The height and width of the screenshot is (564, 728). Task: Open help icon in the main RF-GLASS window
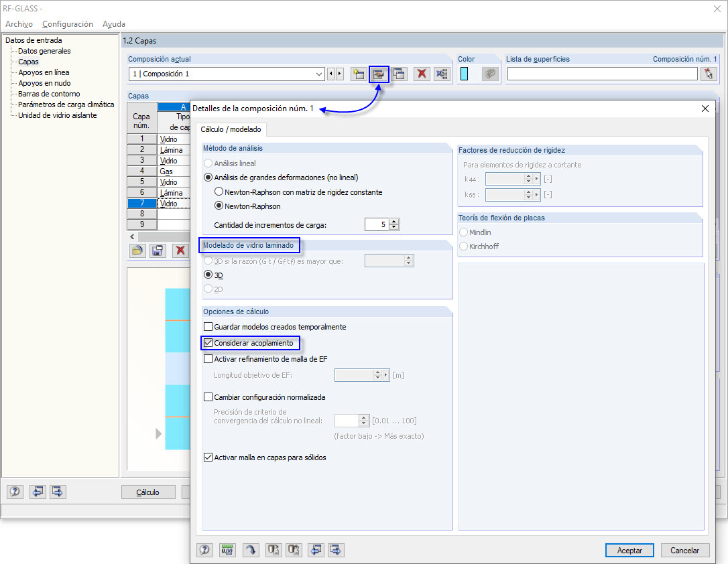pyautogui.click(x=15, y=492)
